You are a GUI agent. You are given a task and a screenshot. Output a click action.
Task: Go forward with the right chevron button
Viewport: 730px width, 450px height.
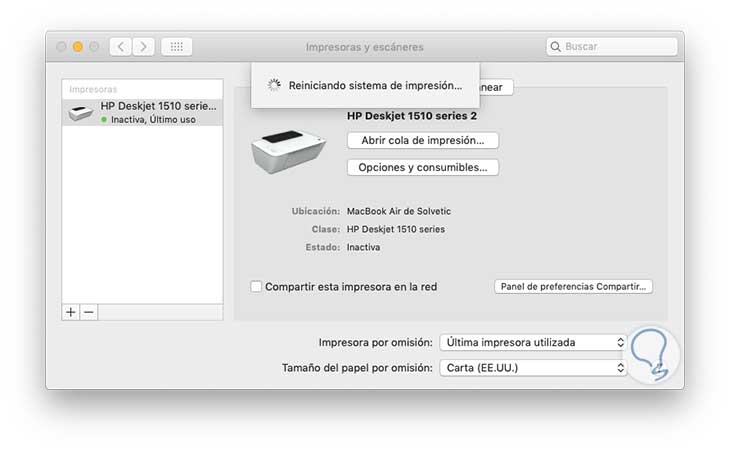(143, 47)
